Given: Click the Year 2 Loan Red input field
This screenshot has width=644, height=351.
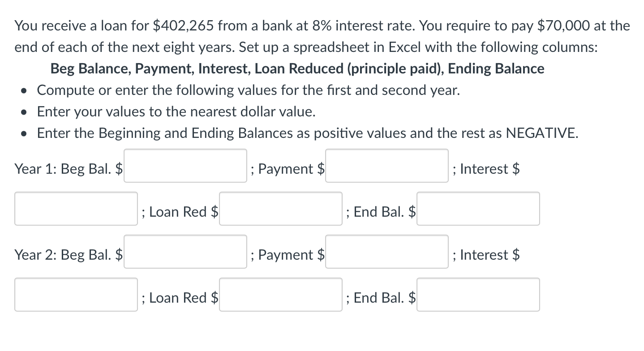Looking at the screenshot, I should click(x=280, y=295).
